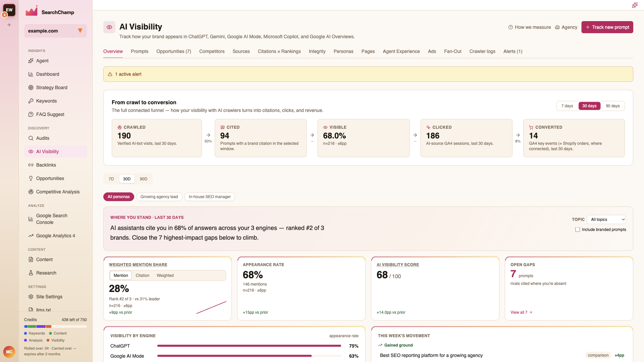This screenshot has width=644, height=362.
Task: Click the Crawled funnel card
Action: click(157, 138)
